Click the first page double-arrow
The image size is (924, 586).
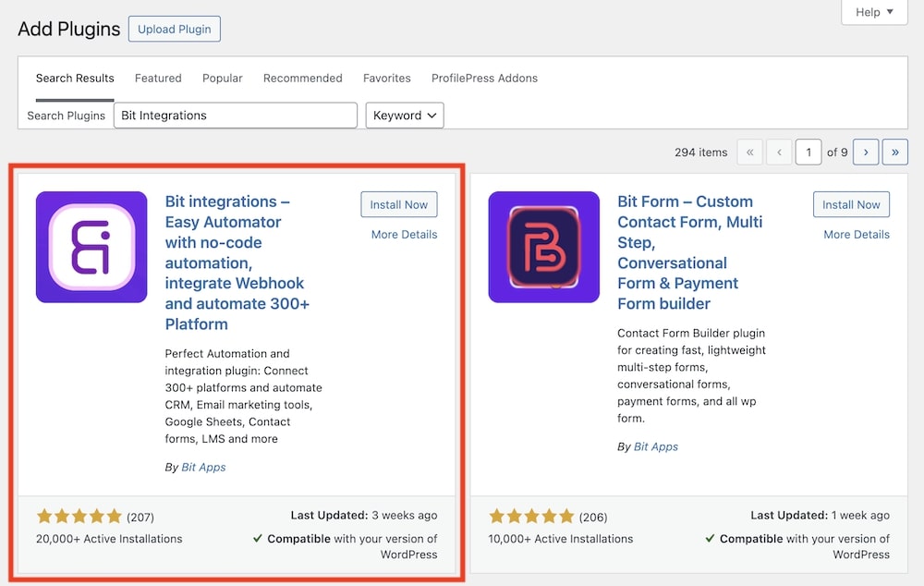pyautogui.click(x=749, y=152)
